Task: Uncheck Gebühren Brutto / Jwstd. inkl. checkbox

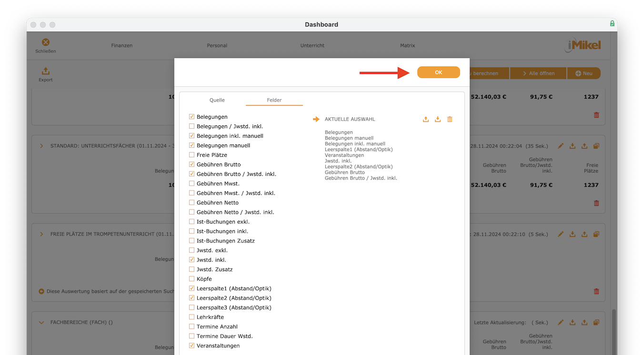Action: click(191, 174)
